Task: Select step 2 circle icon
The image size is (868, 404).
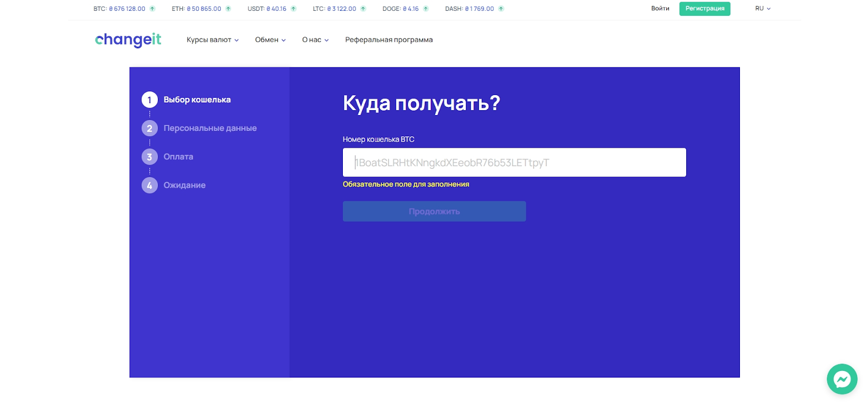Action: [150, 128]
